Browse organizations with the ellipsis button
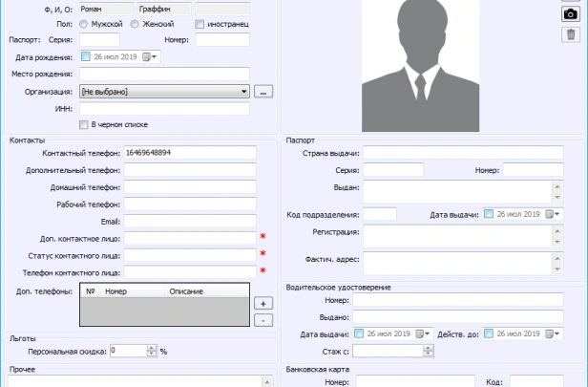 click(264, 92)
